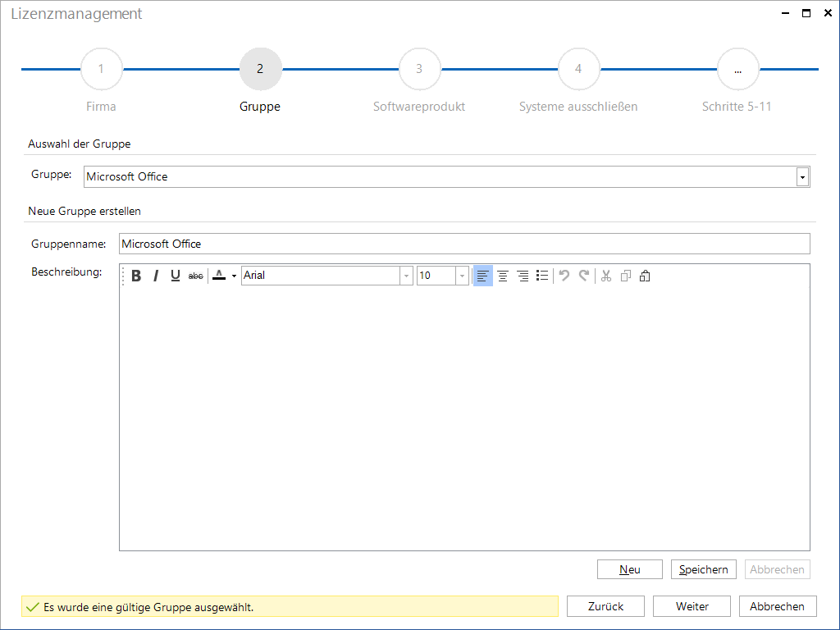Click the font name field showing Arial

[321, 276]
